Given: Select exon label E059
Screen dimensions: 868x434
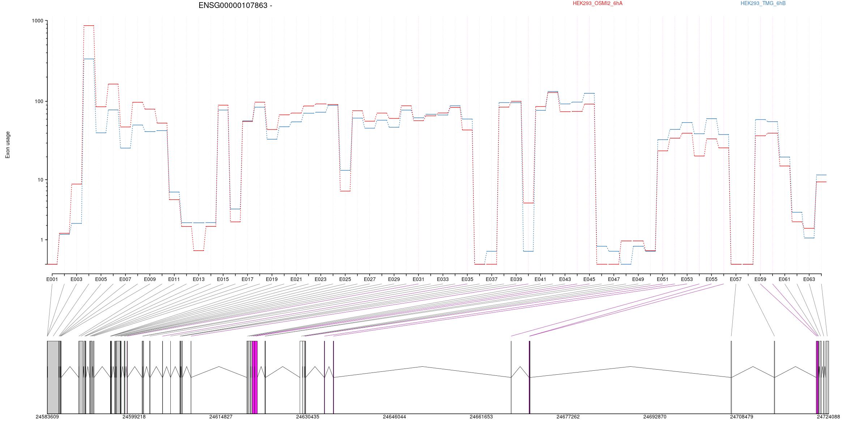Looking at the screenshot, I should [760, 279].
